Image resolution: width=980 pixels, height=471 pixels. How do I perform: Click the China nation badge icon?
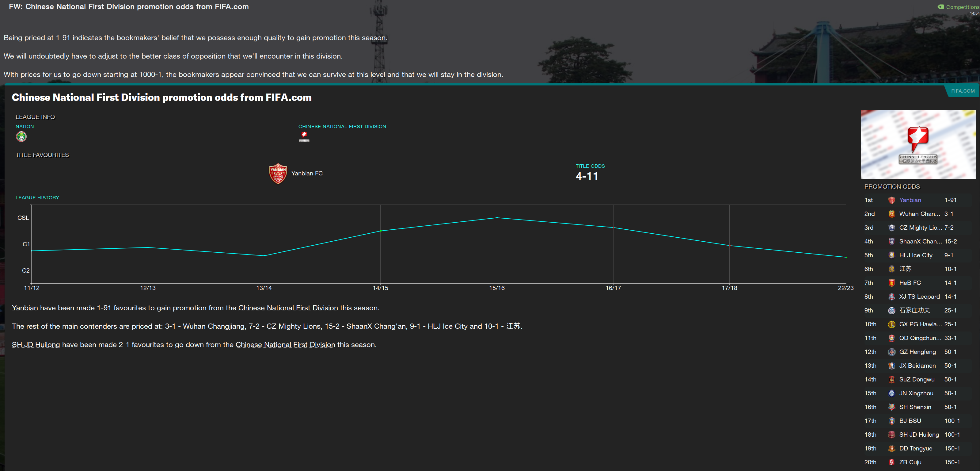pyautogui.click(x=21, y=137)
